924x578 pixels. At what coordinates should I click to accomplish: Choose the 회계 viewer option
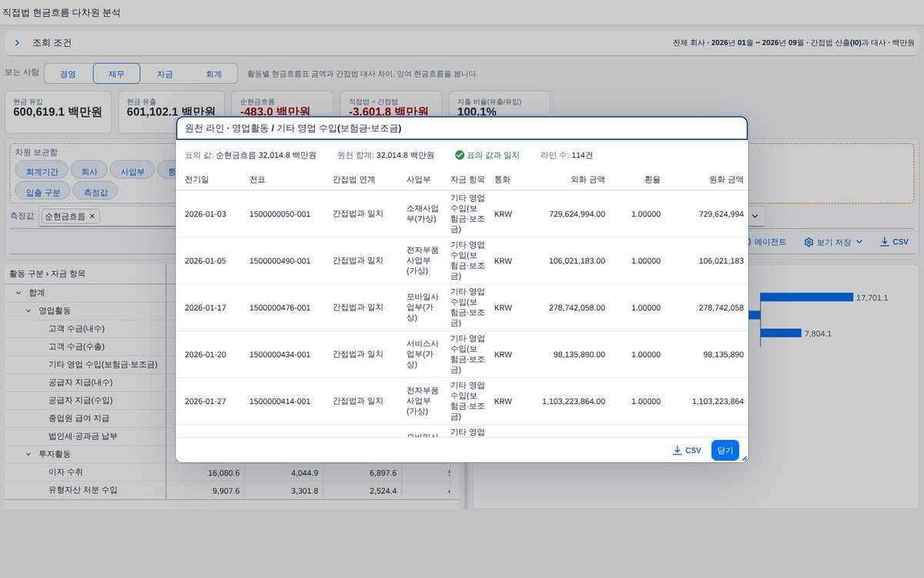[x=213, y=74]
